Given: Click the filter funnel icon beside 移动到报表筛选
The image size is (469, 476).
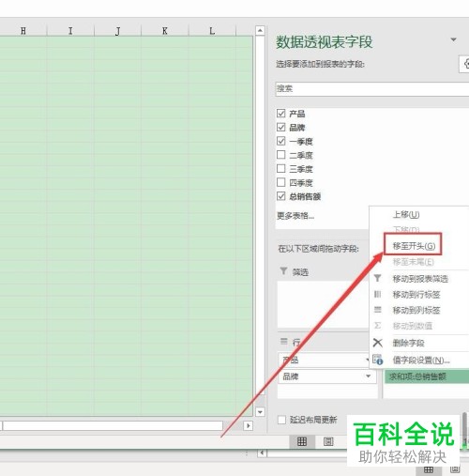Looking at the screenshot, I should click(x=378, y=278).
